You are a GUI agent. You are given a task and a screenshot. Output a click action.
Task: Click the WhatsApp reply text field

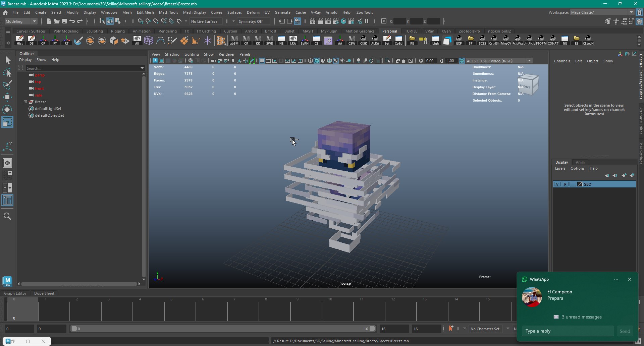pyautogui.click(x=568, y=331)
